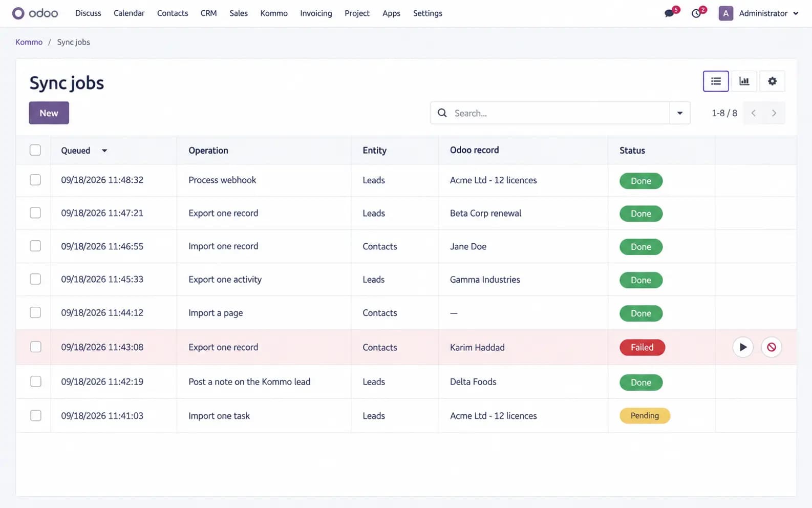Go to previous page of records
The height and width of the screenshot is (508, 812).
tap(754, 113)
